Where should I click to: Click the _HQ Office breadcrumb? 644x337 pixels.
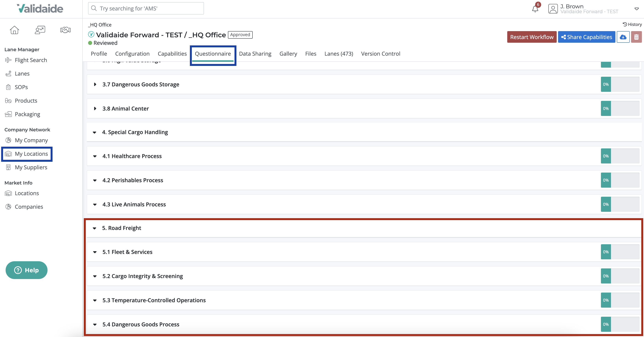(100, 25)
